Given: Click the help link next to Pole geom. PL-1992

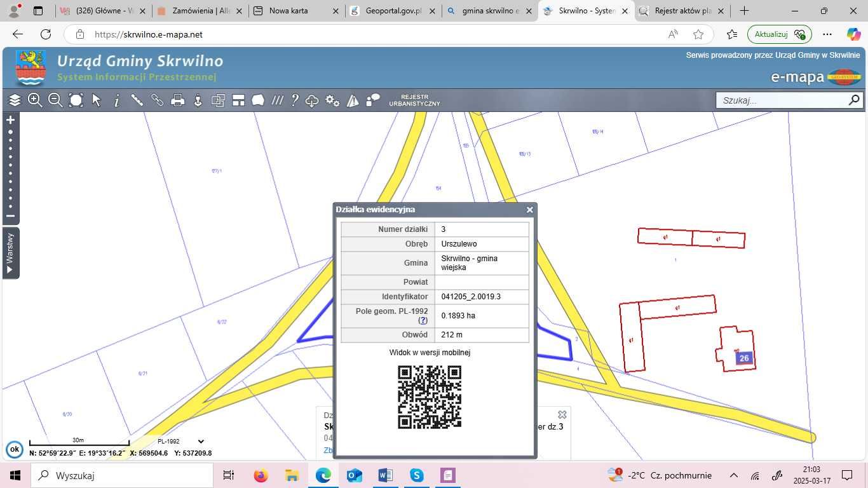Looking at the screenshot, I should [x=423, y=321].
